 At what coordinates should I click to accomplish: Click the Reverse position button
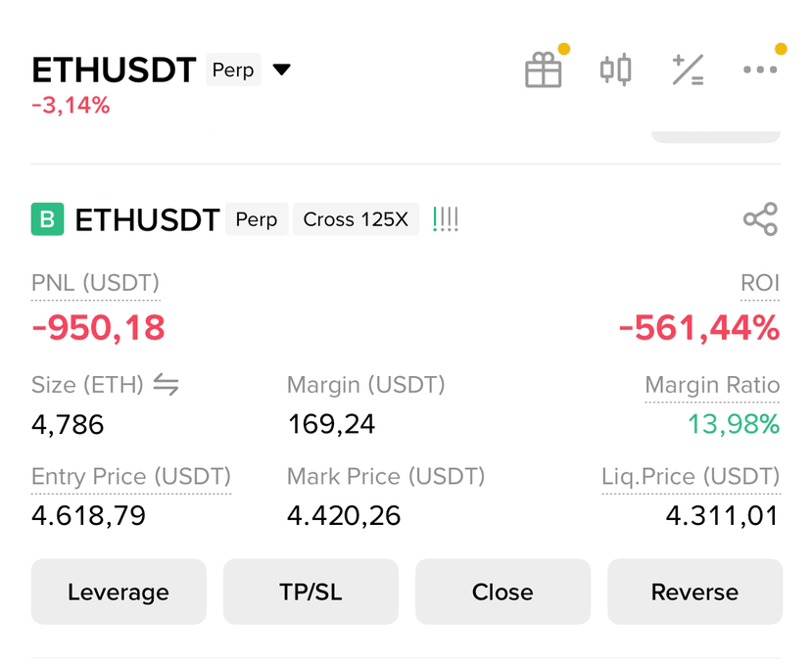[x=695, y=592]
